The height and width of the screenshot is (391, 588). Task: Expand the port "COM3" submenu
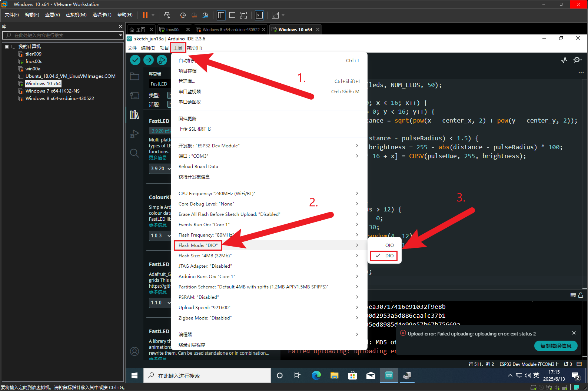click(x=269, y=156)
